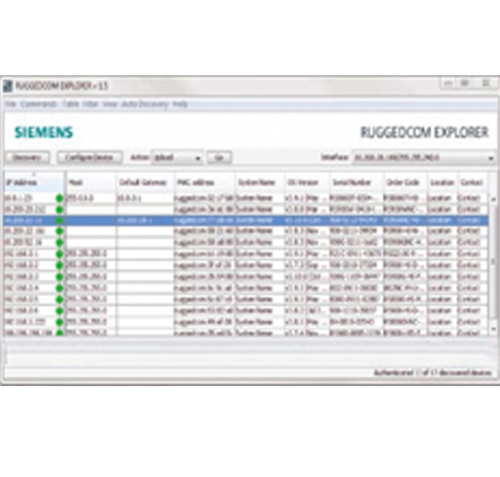Open the Commands menu
Viewport: 500px width, 477px height.
click(x=39, y=104)
